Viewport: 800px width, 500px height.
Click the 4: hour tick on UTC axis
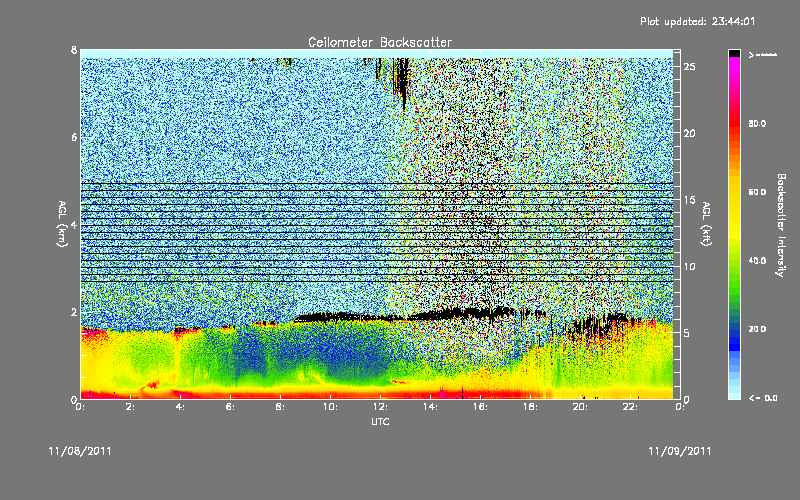pyautogui.click(x=180, y=407)
